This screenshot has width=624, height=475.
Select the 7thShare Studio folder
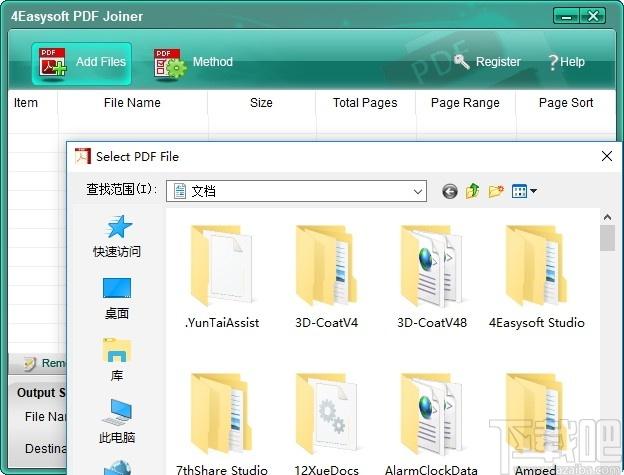222,424
